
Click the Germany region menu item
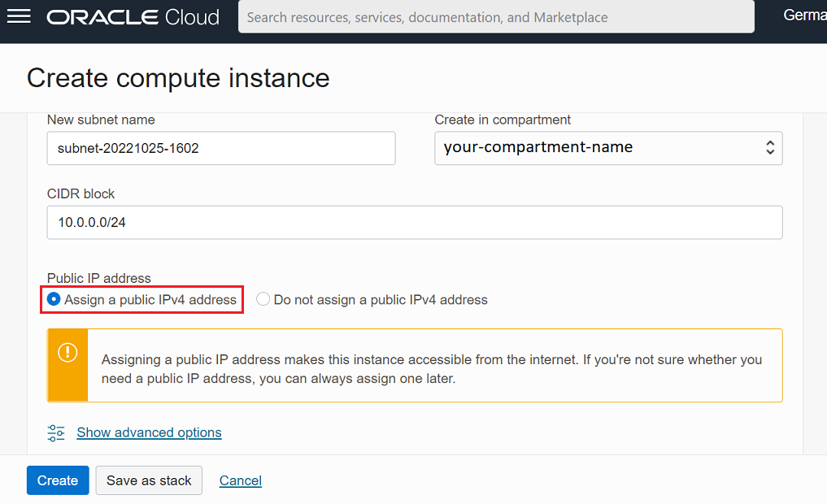(x=804, y=15)
